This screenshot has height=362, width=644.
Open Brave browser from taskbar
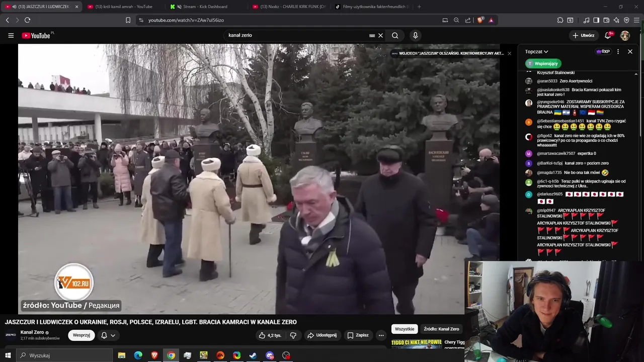pos(154,355)
